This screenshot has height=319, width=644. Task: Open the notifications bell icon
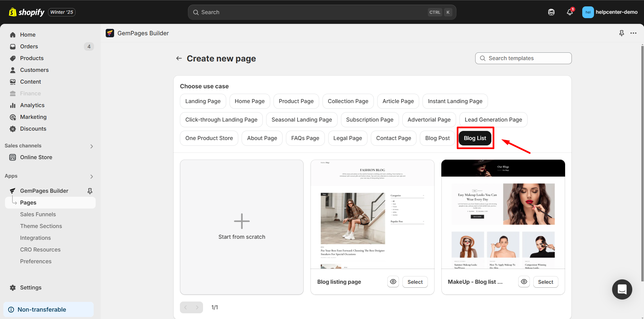569,12
